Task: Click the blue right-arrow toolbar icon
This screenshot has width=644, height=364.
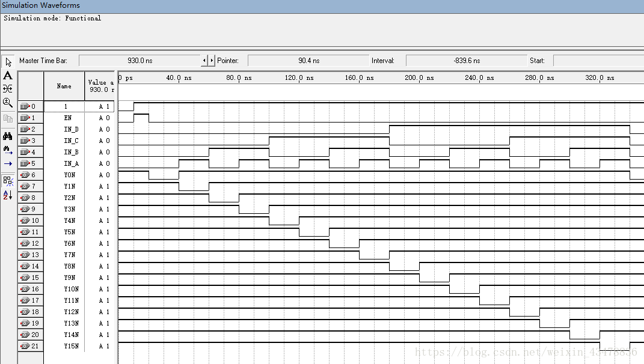Action: pos(8,164)
